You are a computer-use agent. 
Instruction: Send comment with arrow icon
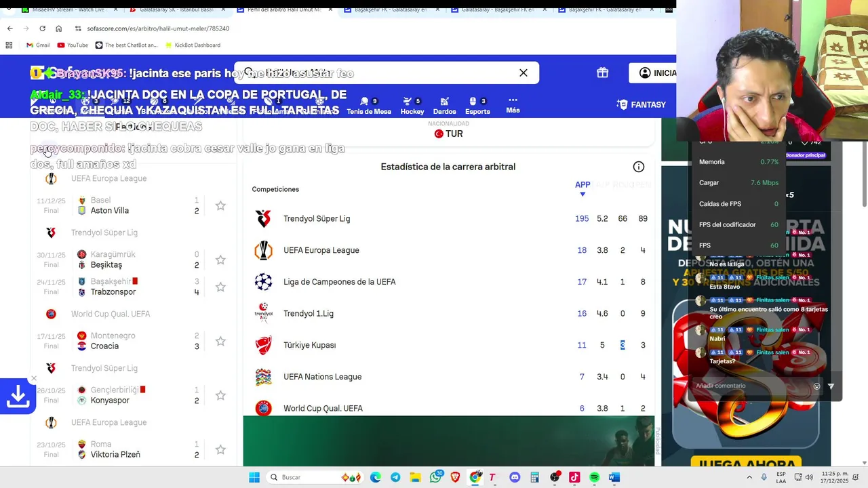[x=831, y=386]
